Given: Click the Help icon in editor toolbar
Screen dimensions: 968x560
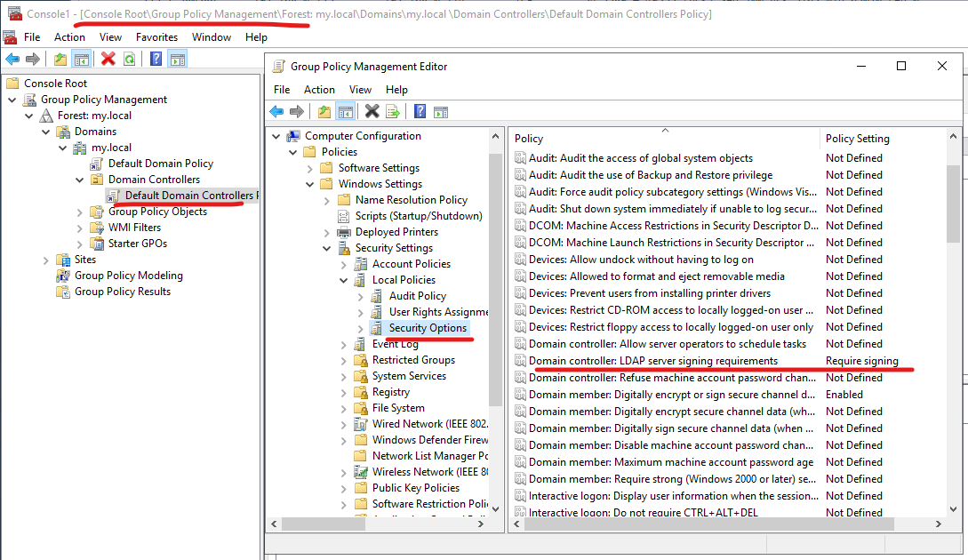Looking at the screenshot, I should pos(419,111).
